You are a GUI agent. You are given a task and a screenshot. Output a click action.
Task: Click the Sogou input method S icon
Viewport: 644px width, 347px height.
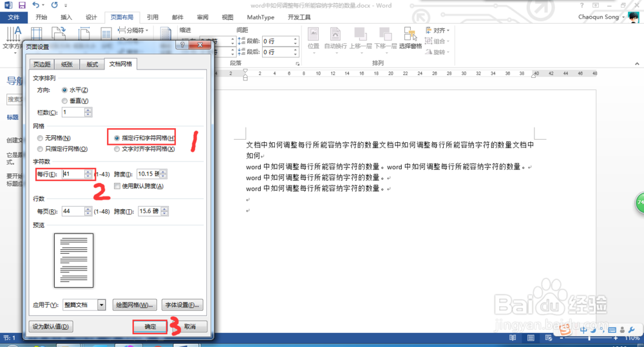tap(565, 330)
